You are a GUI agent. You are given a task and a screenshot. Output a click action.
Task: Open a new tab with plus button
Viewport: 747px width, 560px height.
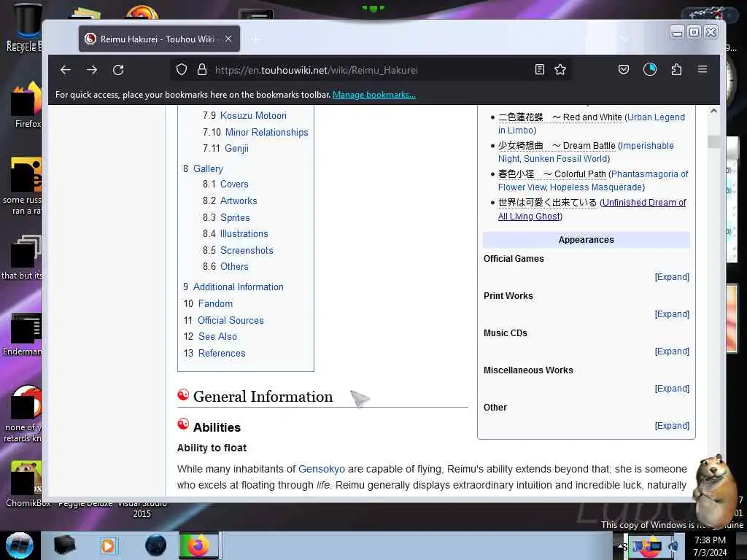click(x=255, y=39)
